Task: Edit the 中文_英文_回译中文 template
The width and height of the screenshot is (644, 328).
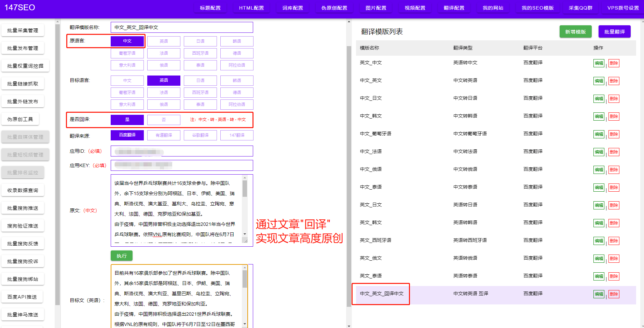Action: (599, 294)
